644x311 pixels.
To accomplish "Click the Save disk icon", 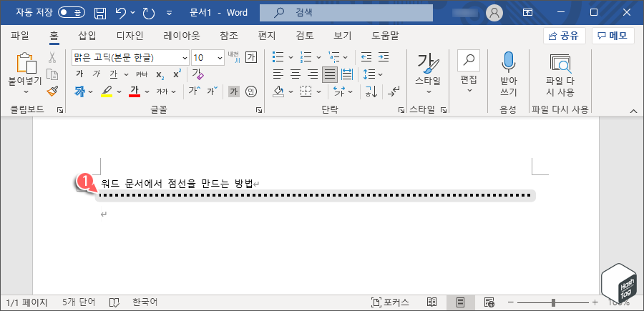I will pyautogui.click(x=100, y=13).
